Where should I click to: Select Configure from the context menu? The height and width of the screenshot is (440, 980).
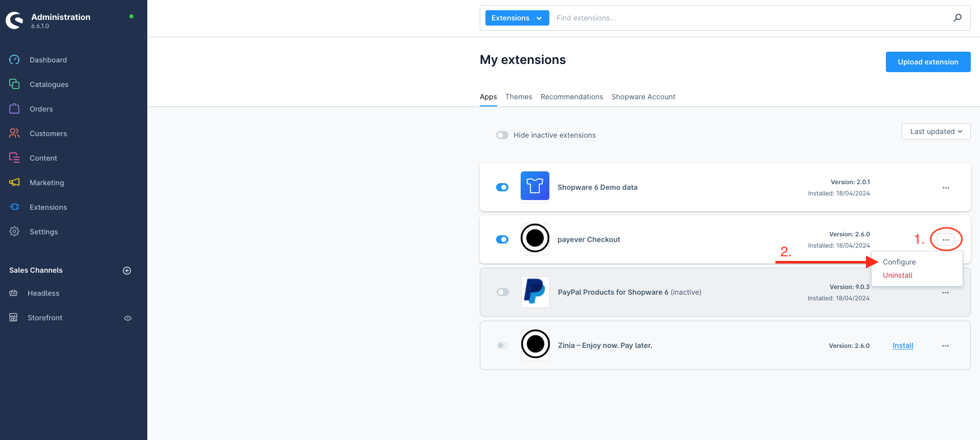point(899,262)
